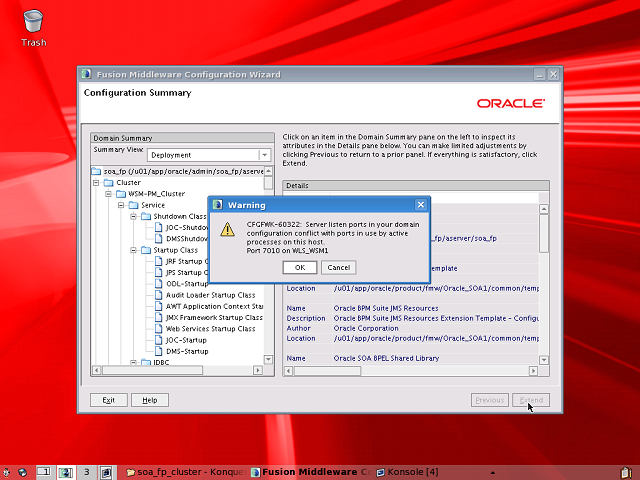Click Cancel in the Warning dialog

pos(338,267)
